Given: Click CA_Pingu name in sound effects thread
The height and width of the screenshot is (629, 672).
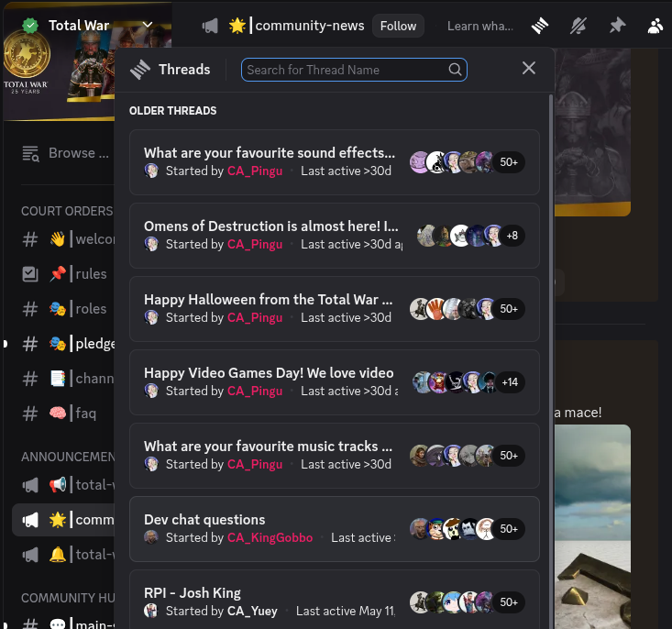Looking at the screenshot, I should pos(255,171).
